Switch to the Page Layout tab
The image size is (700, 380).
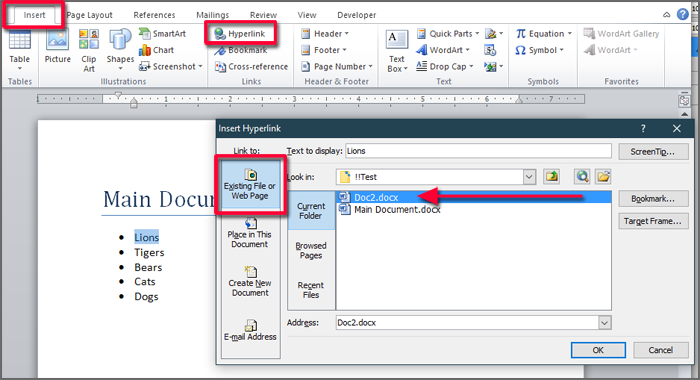tap(89, 15)
